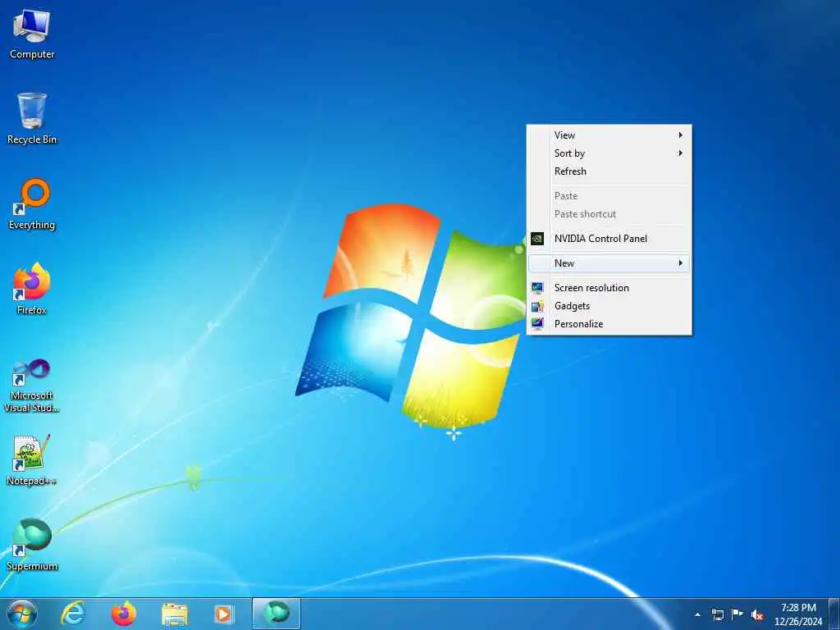840x630 pixels.
Task: Select the Notepad++ desktop shortcut
Action: tap(32, 459)
